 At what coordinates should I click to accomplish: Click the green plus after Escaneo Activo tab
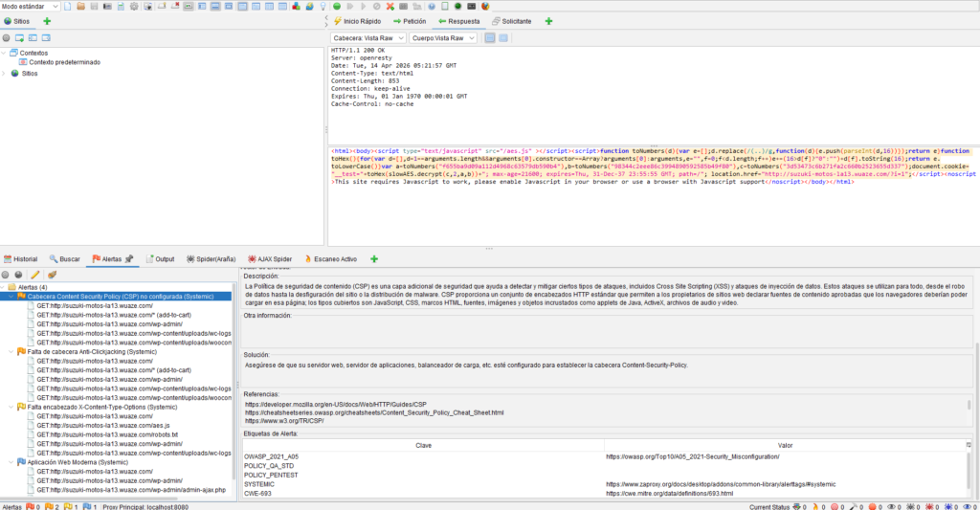point(374,258)
